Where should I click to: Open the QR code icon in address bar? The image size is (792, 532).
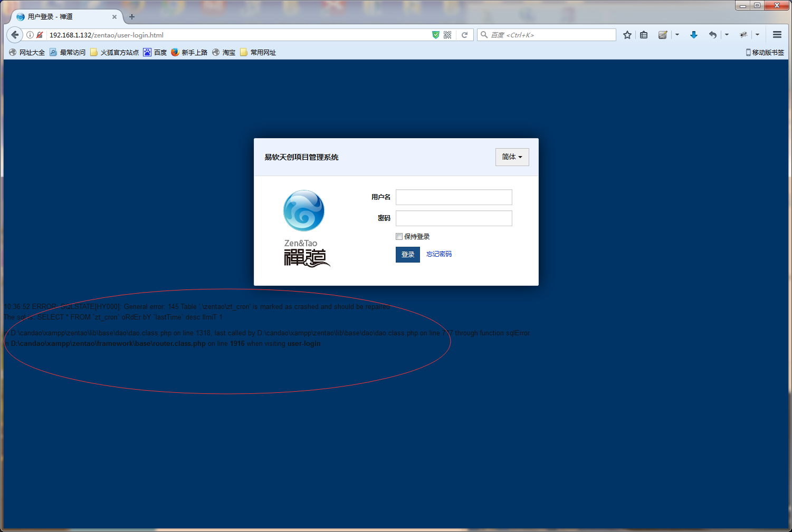pyautogui.click(x=447, y=35)
